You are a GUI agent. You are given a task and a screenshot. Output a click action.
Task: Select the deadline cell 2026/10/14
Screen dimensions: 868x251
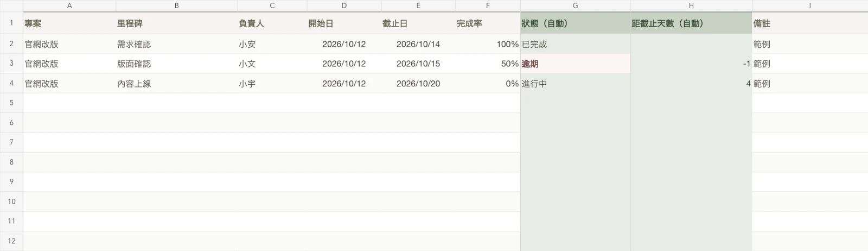418,44
